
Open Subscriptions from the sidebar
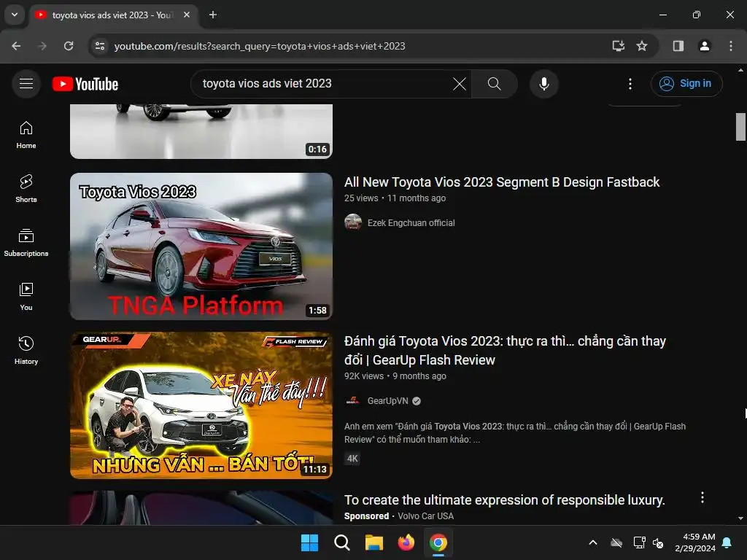pyautogui.click(x=26, y=243)
